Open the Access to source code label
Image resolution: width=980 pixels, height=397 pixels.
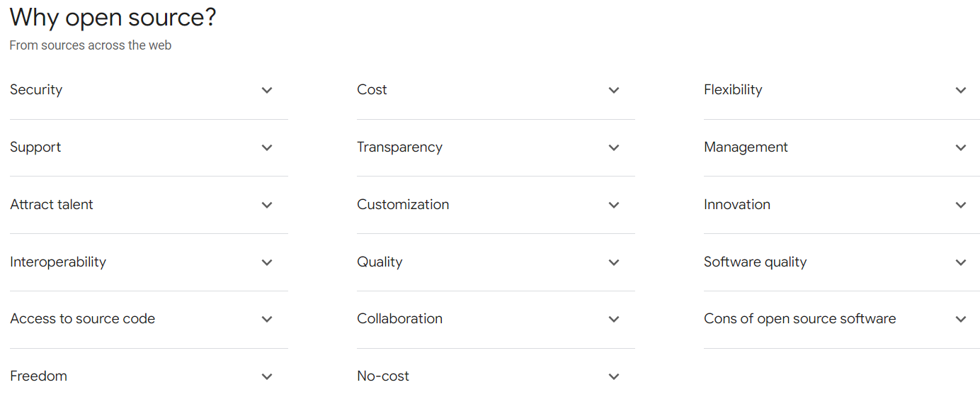click(82, 319)
